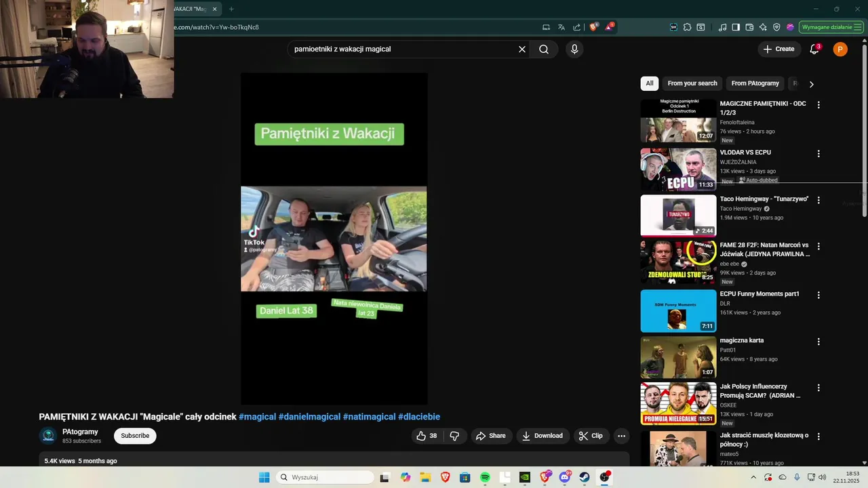
Task: Open the orange P account avatar
Action: pos(840,49)
